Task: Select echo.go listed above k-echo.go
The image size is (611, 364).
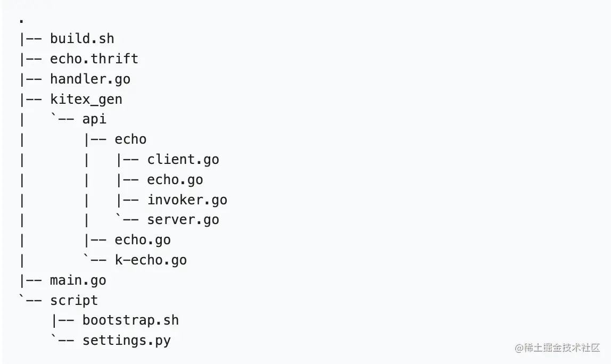Action: tap(143, 240)
